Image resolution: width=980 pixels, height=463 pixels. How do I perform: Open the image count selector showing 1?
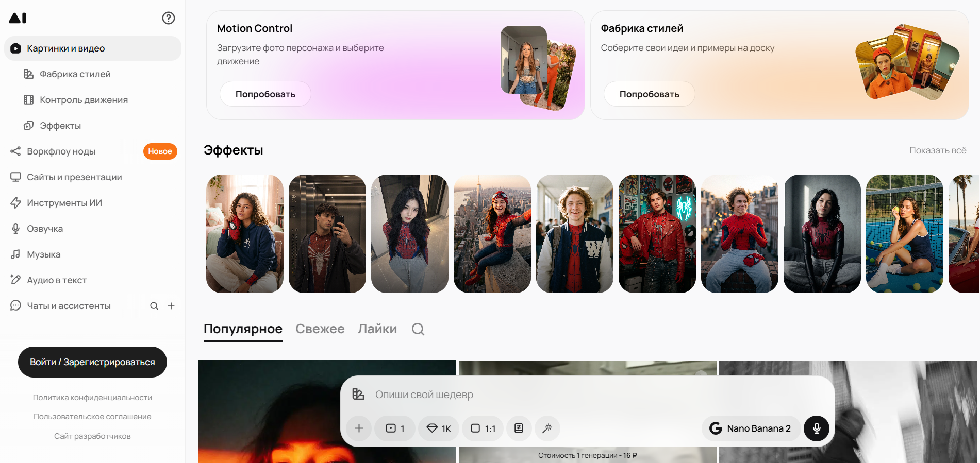point(395,428)
